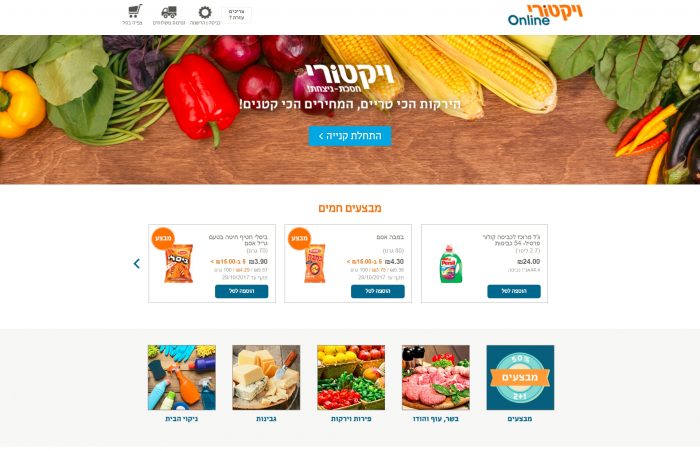The image size is (700, 451).
Task: Click the 'גבינות' category label link
Action: [x=266, y=419]
